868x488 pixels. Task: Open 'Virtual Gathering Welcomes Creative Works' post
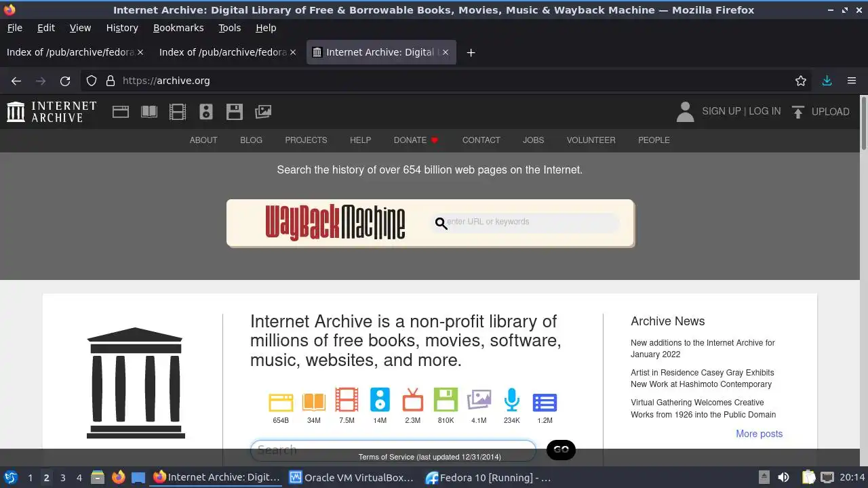(x=703, y=408)
